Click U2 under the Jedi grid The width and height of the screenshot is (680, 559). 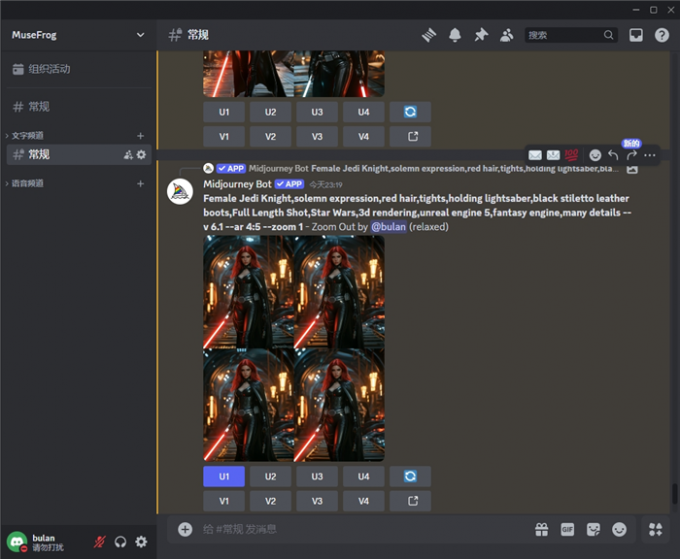click(271, 476)
